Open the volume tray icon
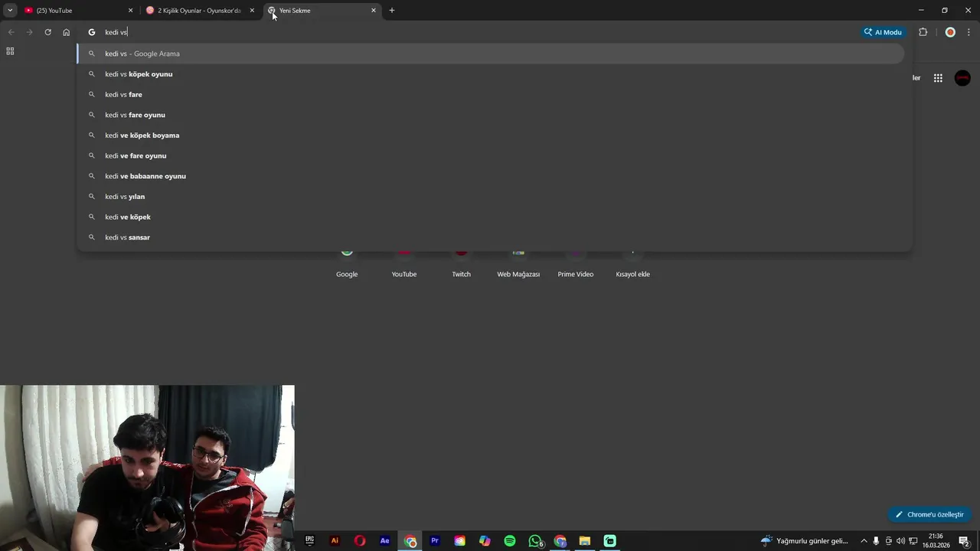 (x=900, y=541)
